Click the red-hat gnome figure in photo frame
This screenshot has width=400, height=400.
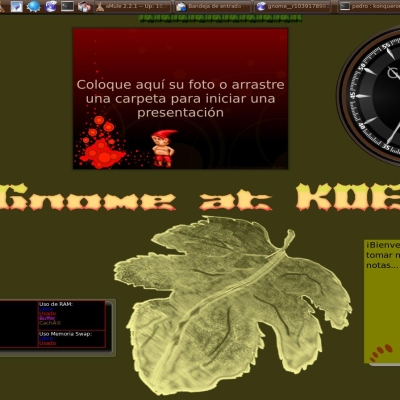point(163,148)
